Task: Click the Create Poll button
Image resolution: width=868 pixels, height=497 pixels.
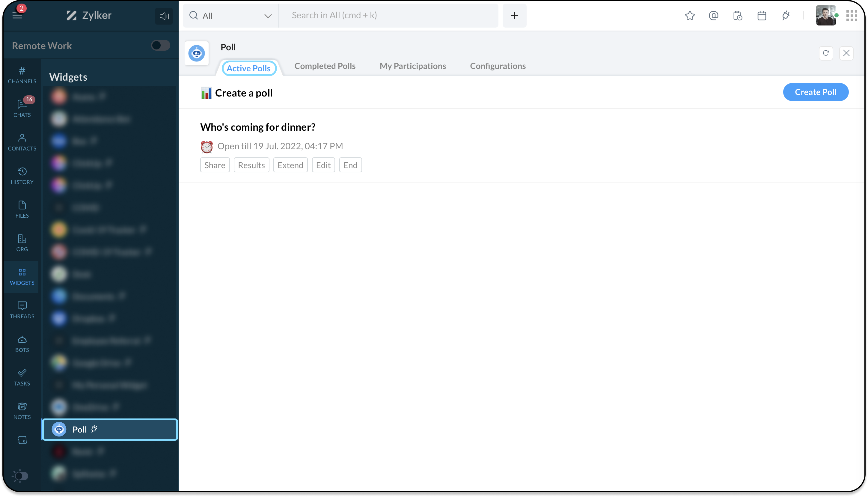Action: point(815,92)
